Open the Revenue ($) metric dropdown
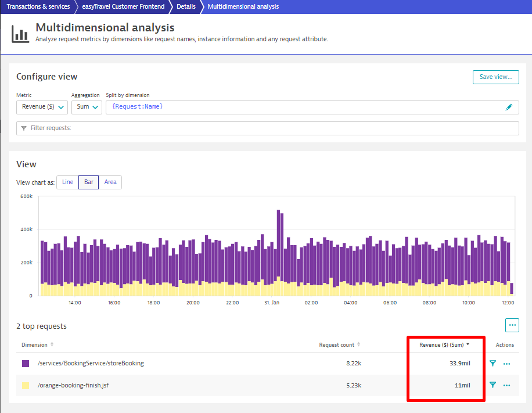 (x=42, y=107)
